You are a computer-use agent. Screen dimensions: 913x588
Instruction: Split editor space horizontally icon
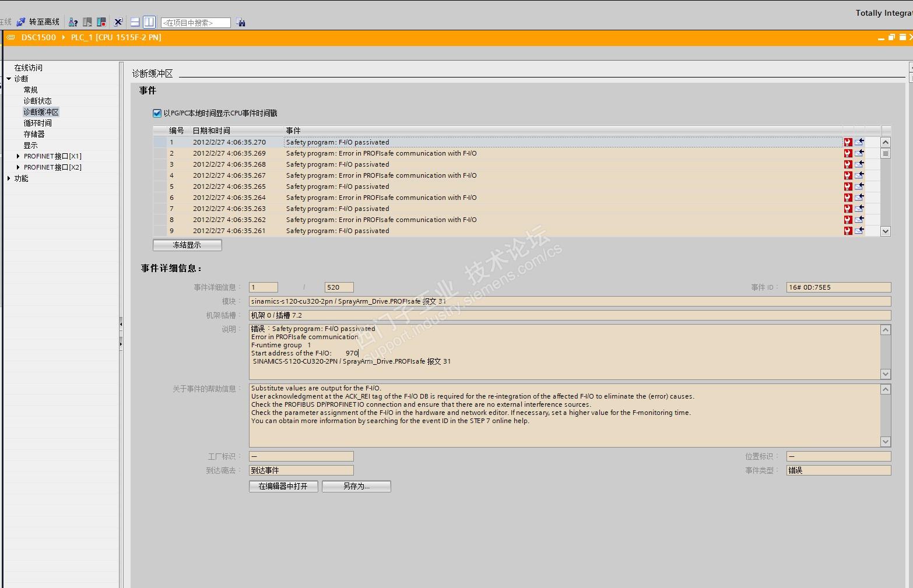click(x=135, y=22)
